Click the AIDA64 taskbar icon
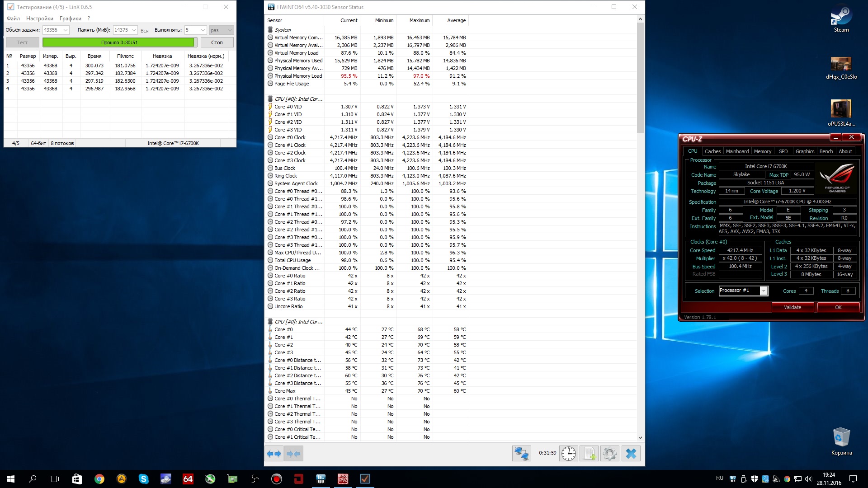 click(x=188, y=479)
